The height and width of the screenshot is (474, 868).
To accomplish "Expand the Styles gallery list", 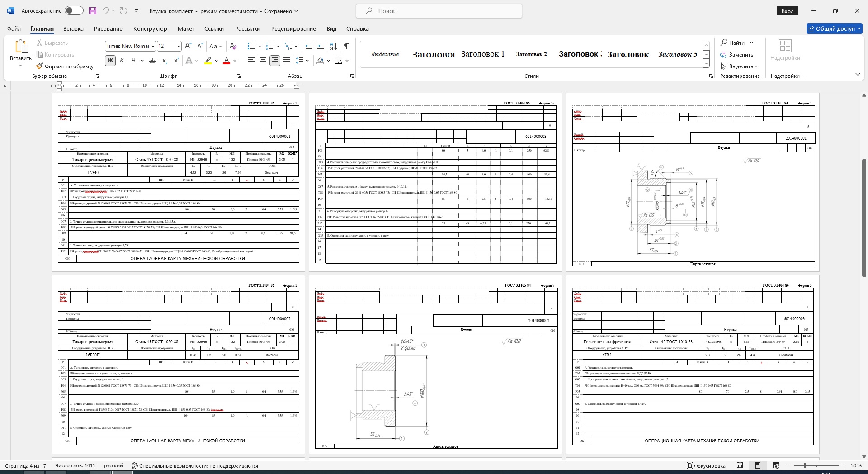I will coord(706,64).
